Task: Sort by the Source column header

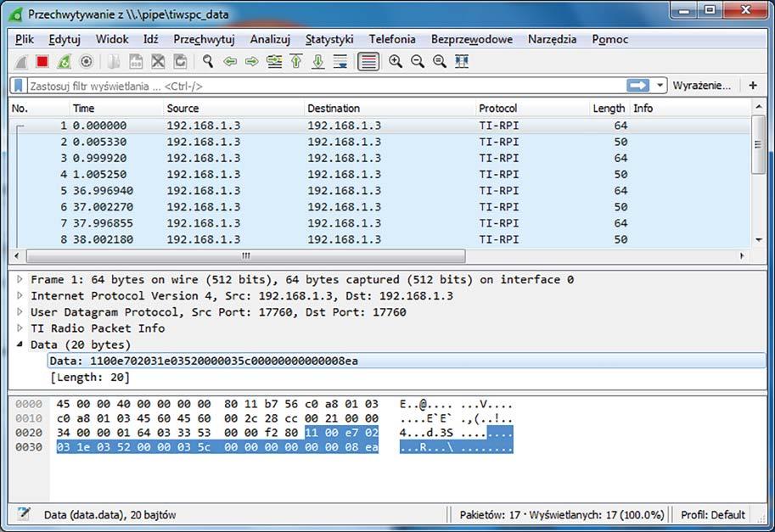Action: click(233, 108)
